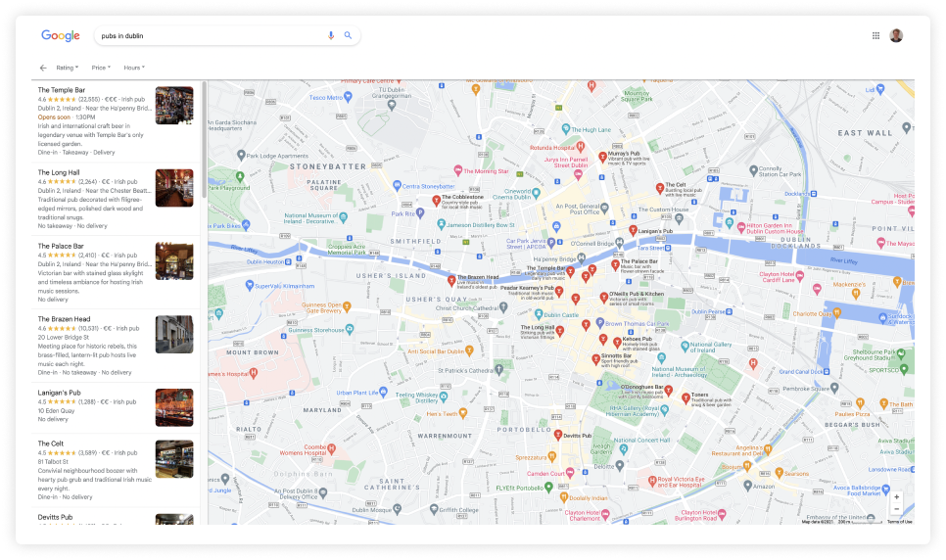Select O'Neills Pub & Kitchen map pin
The width and height of the screenshot is (946, 560).
pos(604,298)
